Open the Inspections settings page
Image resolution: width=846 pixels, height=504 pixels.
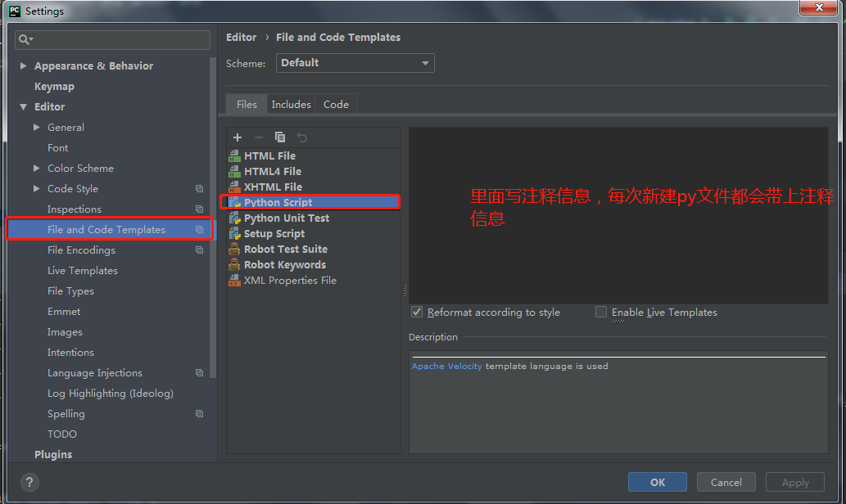[x=75, y=209]
